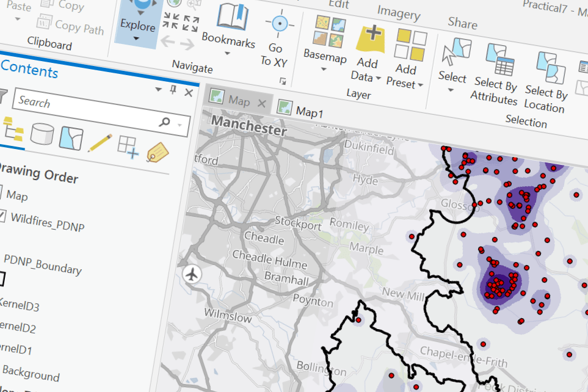Click in the Contents Search box
This screenshot has height=392, width=588.
click(x=85, y=103)
